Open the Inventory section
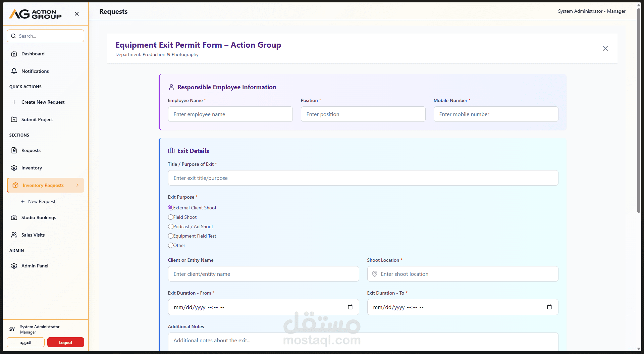This screenshot has width=644, height=354. [x=45, y=168]
